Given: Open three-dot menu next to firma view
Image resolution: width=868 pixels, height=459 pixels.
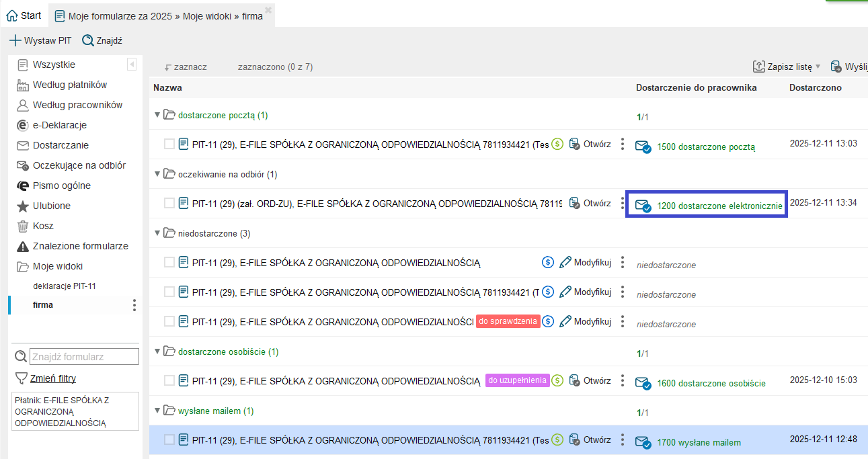Looking at the screenshot, I should tap(134, 305).
